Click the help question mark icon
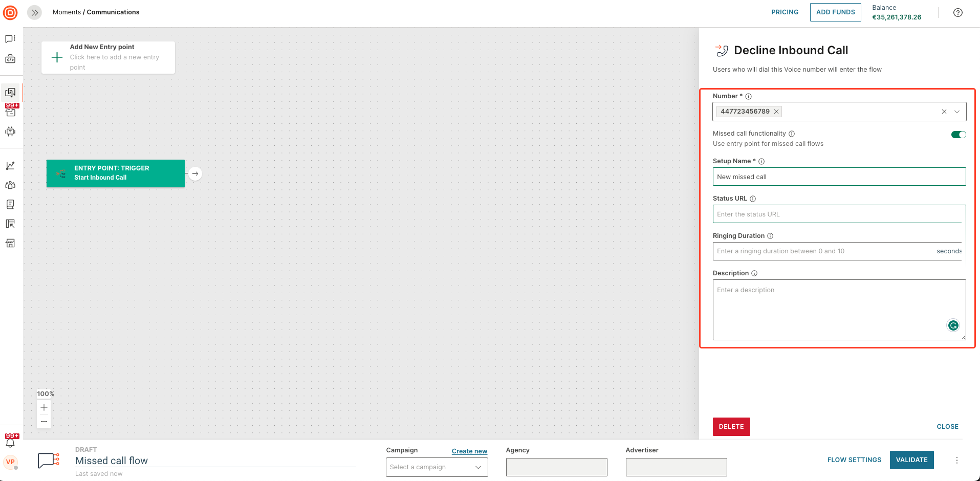 tap(957, 13)
